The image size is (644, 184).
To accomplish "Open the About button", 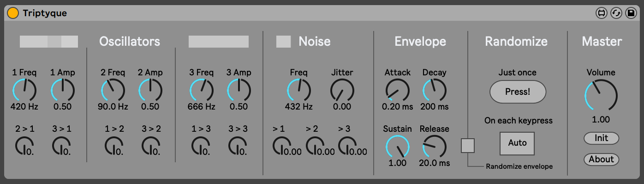I will [x=601, y=159].
